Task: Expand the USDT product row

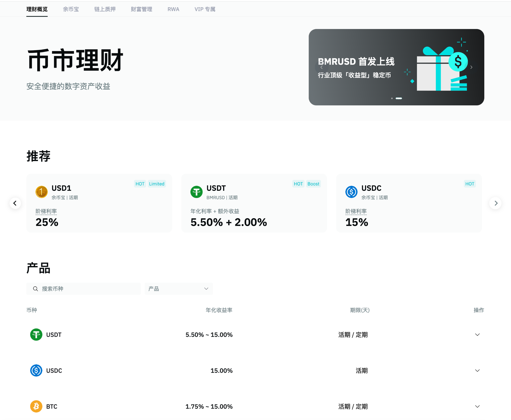Action: pyautogui.click(x=478, y=335)
